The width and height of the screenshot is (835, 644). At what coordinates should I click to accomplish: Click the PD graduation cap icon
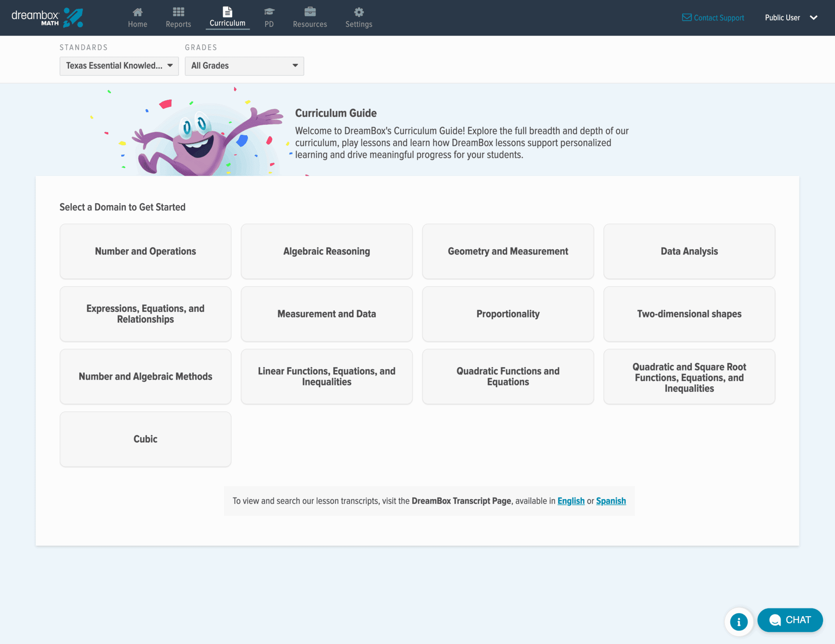pos(269,12)
